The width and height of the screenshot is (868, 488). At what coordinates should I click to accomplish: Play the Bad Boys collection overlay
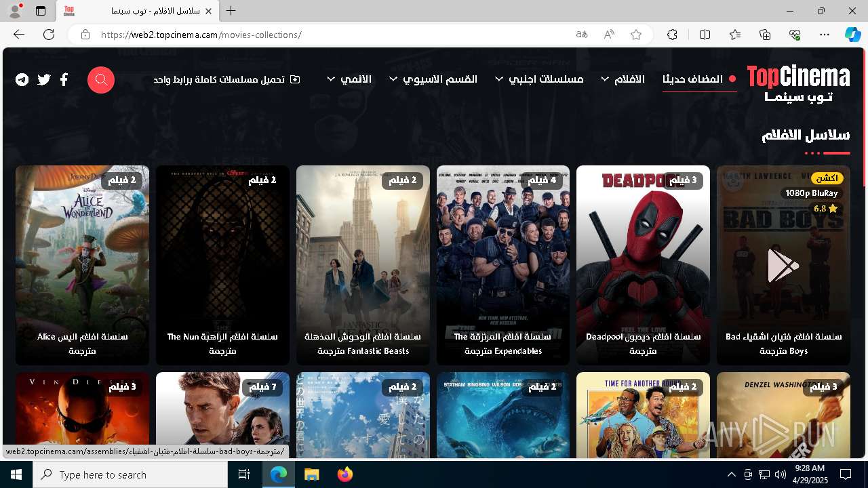(783, 265)
